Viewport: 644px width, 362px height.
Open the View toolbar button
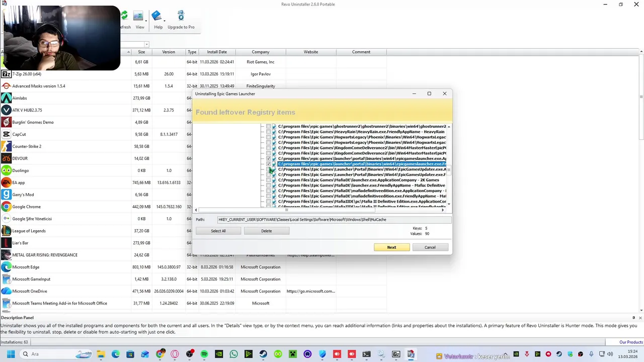[139, 20]
